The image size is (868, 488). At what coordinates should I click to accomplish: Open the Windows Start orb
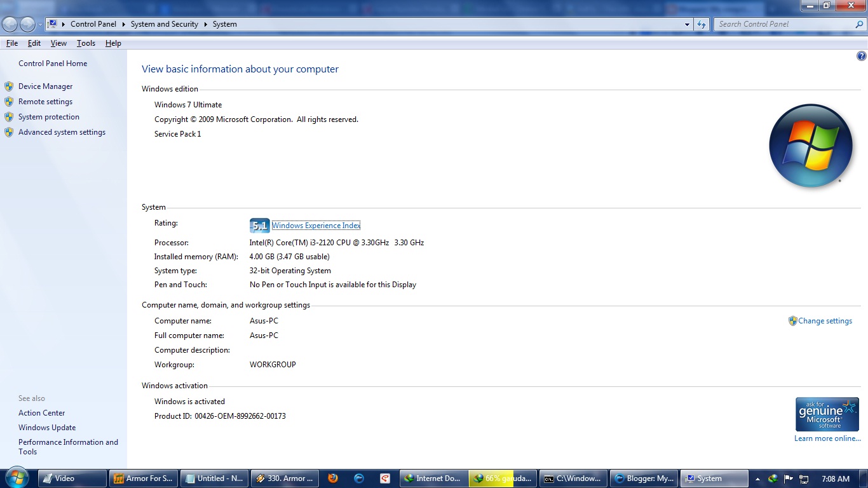tap(17, 478)
